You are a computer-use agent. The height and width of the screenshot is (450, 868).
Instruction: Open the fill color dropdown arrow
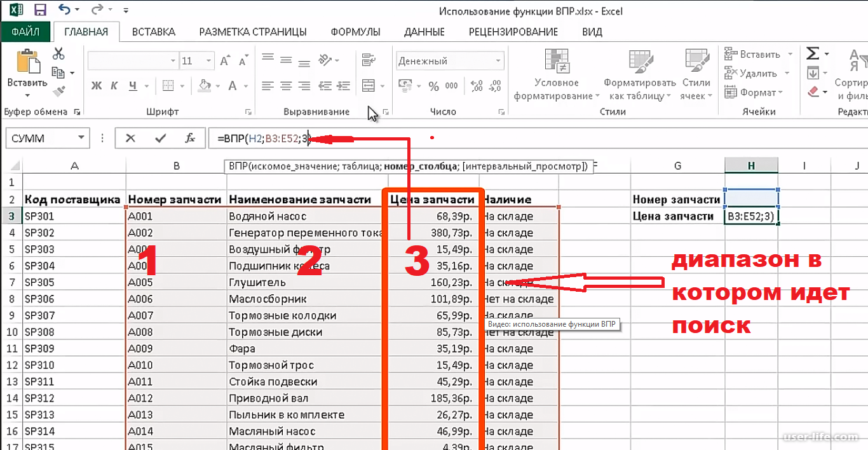tap(218, 86)
